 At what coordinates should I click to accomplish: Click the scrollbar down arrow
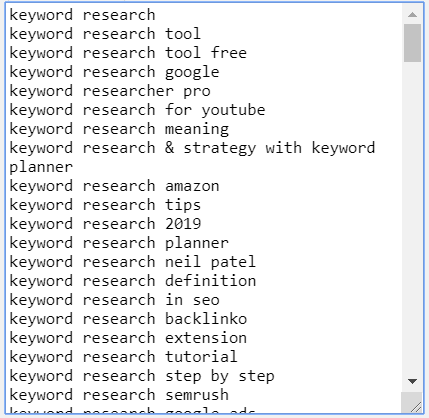pyautogui.click(x=412, y=381)
